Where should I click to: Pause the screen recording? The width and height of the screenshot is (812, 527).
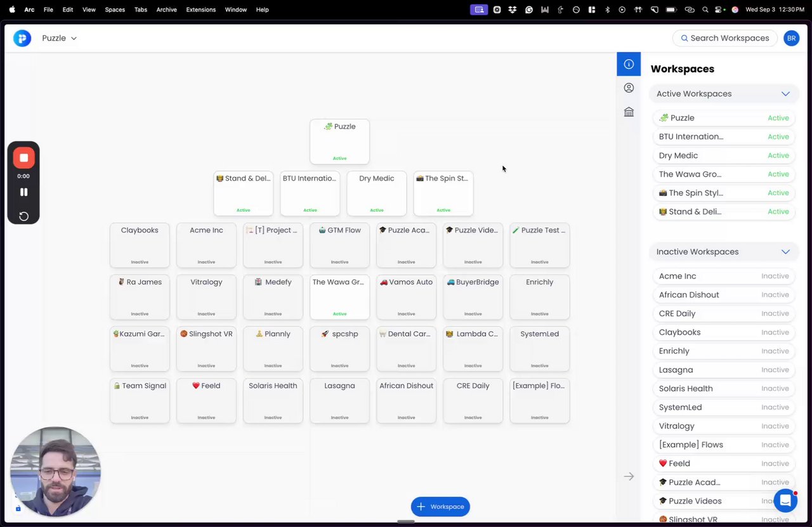click(x=23, y=192)
